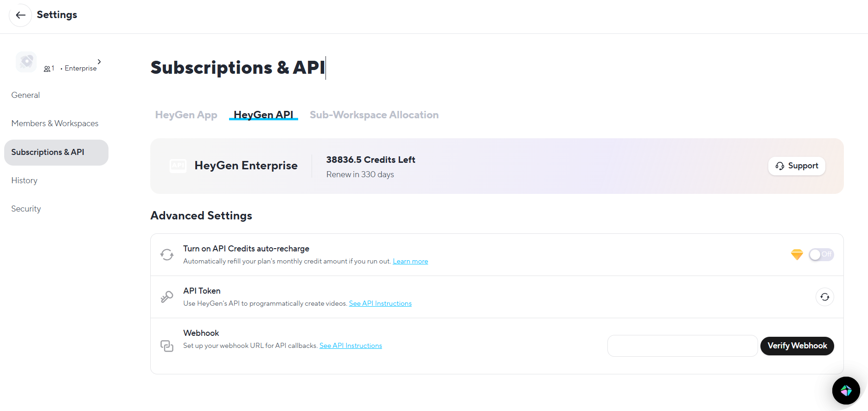The width and height of the screenshot is (868, 411).
Task: Go back using the arrow icon
Action: 20,15
